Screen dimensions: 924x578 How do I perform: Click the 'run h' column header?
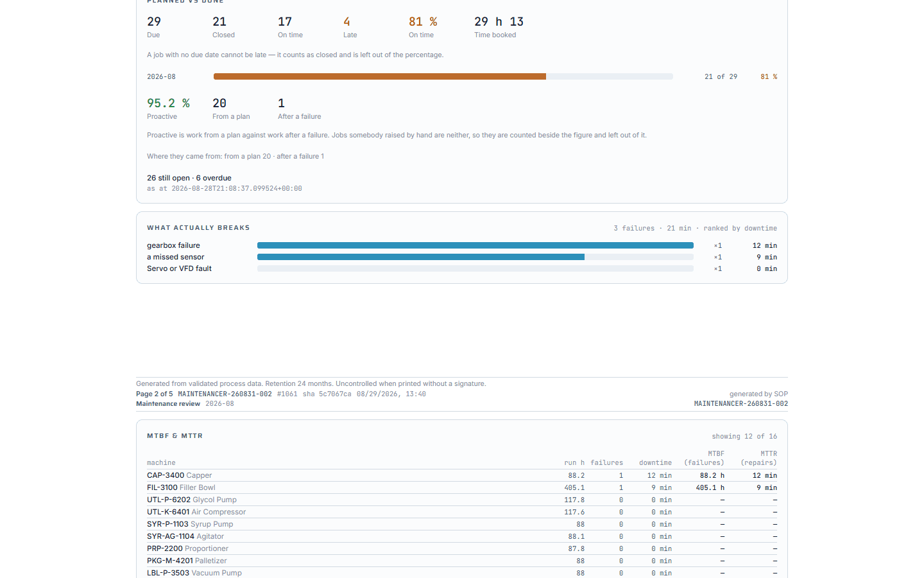click(574, 462)
